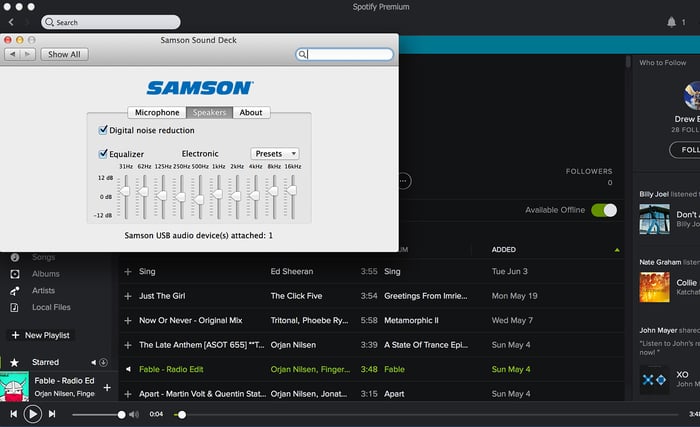Click the volume slider handle
The image size is (700, 427).
point(121,414)
